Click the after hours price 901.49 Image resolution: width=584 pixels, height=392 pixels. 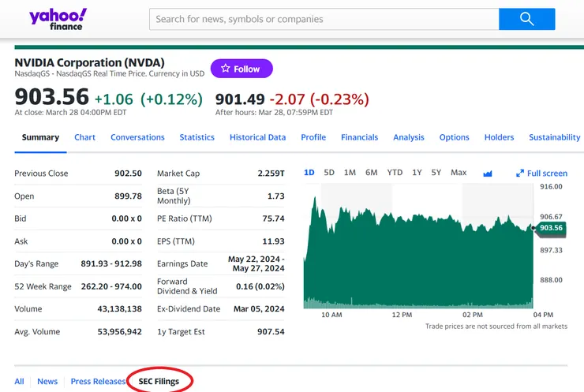click(x=240, y=99)
